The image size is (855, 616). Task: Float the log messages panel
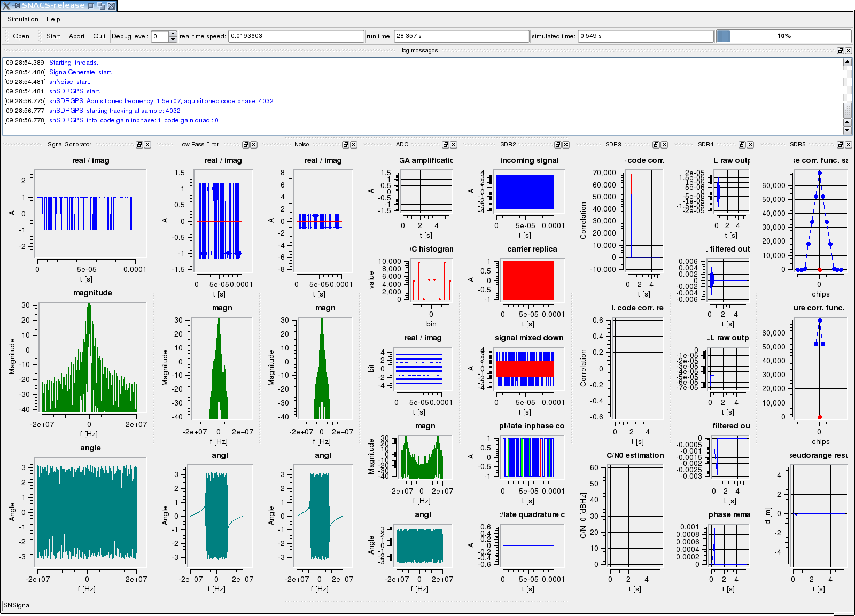point(840,51)
